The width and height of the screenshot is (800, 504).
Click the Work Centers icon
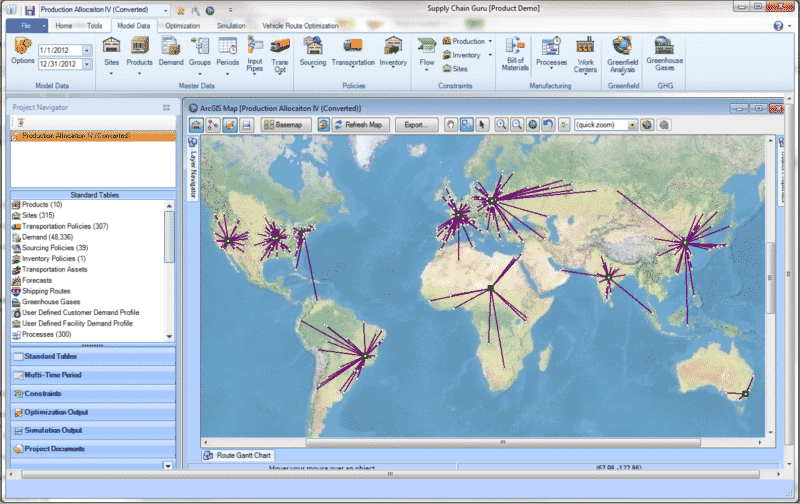(x=585, y=52)
